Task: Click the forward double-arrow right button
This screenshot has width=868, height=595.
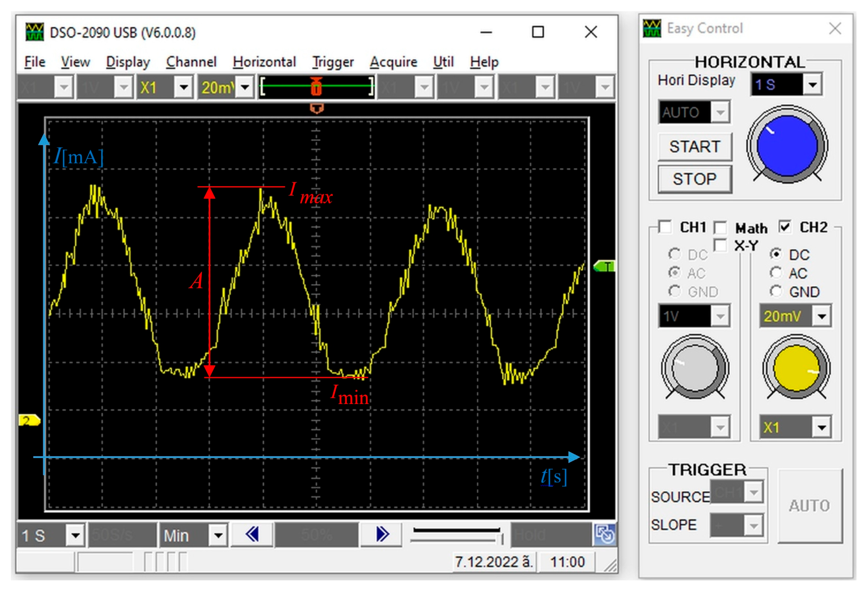Action: pyautogui.click(x=382, y=535)
